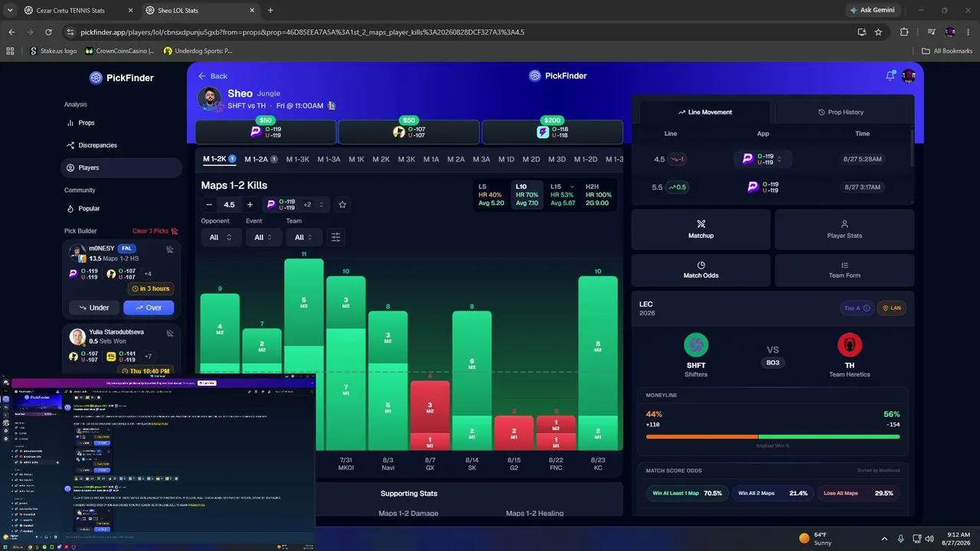Screen dimensions: 980x551
Task: Click the 8/7 GX red bar
Action: [x=430, y=415]
